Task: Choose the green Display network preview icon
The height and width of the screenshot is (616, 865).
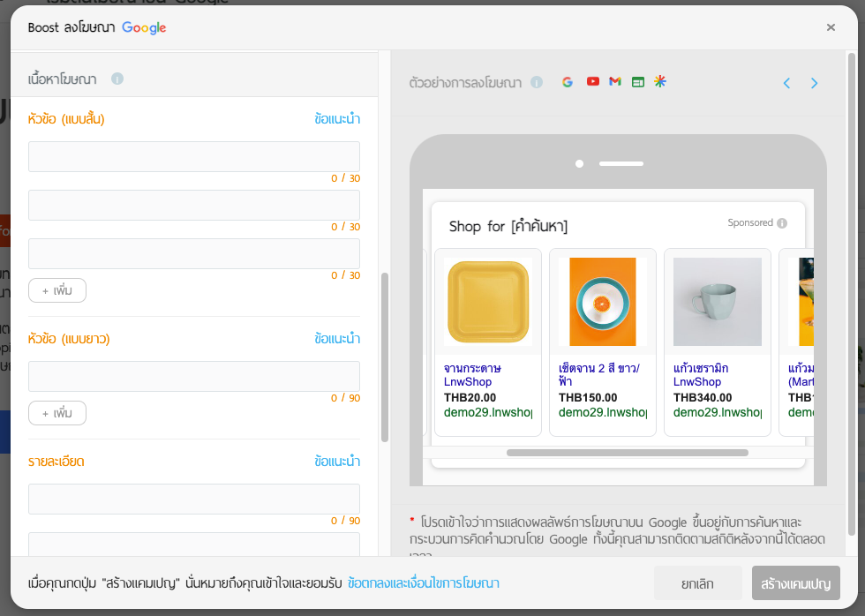Action: (x=638, y=82)
